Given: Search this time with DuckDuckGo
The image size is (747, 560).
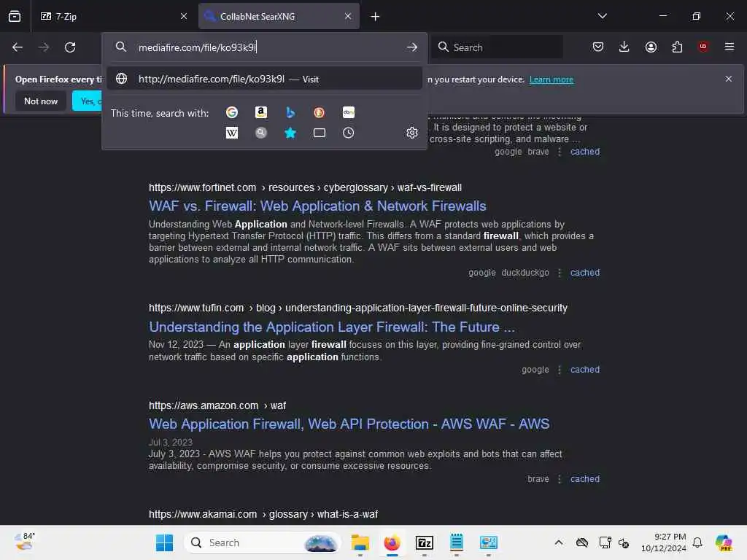Looking at the screenshot, I should [x=320, y=112].
